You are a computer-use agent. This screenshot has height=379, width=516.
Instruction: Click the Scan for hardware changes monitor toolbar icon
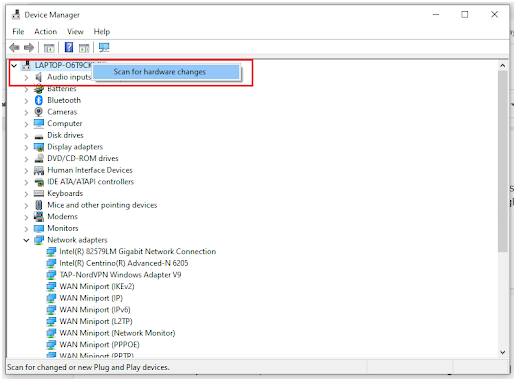pyautogui.click(x=104, y=48)
